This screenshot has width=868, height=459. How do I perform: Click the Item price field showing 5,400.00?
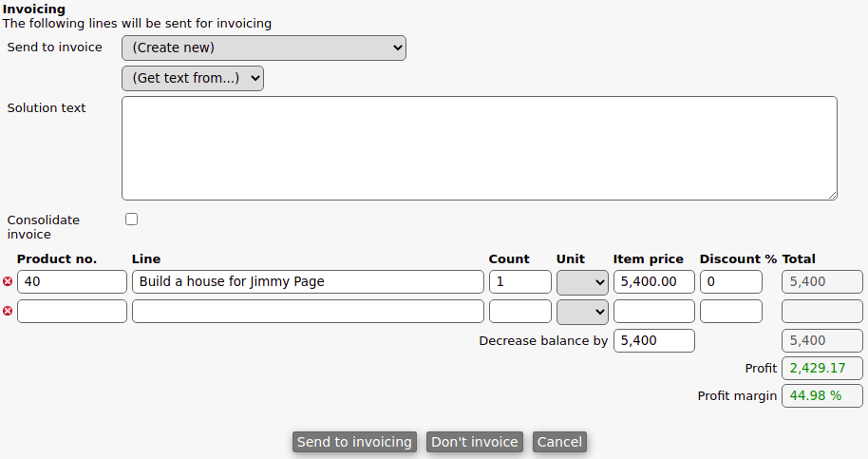[x=653, y=281]
